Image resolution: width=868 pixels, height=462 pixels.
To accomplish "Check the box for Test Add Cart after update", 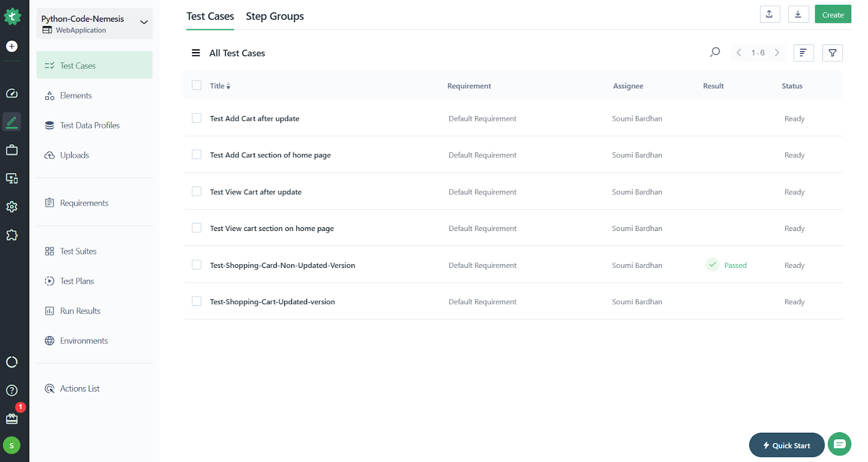I will [196, 118].
